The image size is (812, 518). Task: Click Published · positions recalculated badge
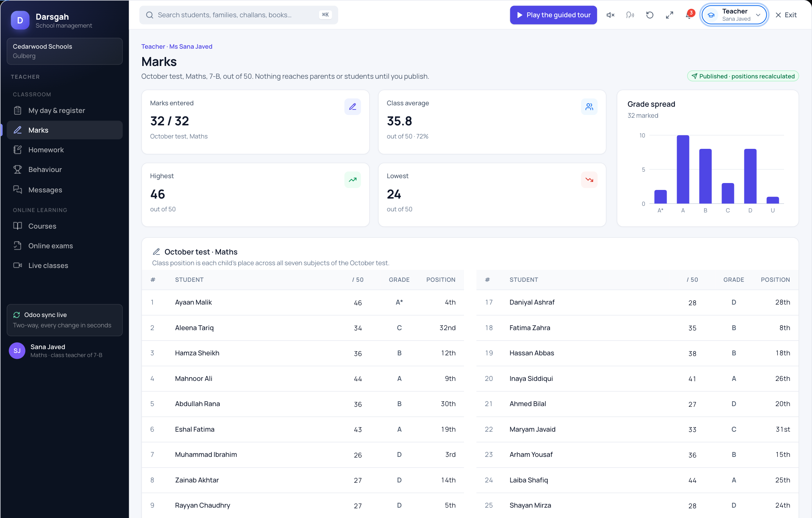click(743, 76)
